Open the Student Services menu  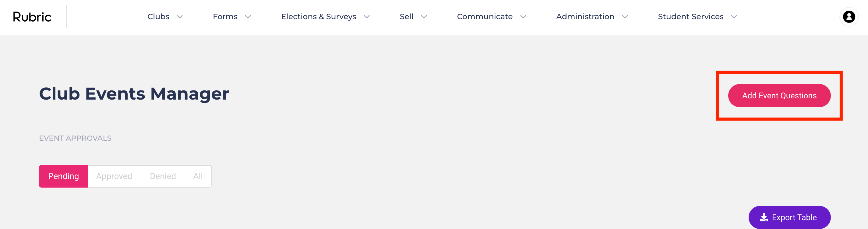[690, 16]
